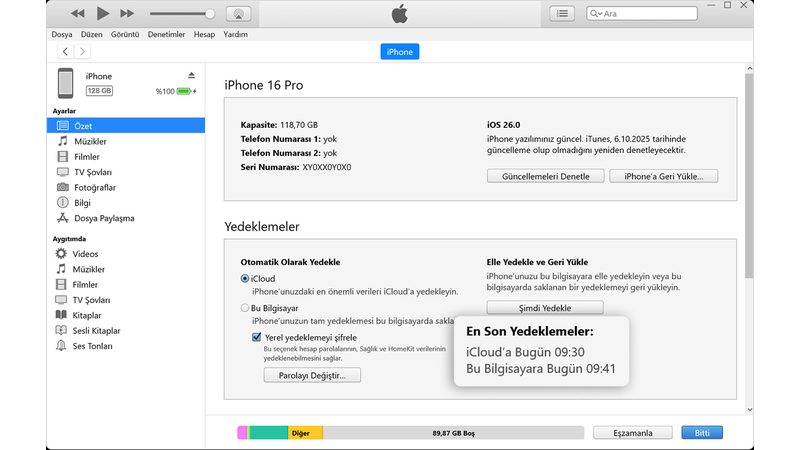The height and width of the screenshot is (450, 800).
Task: Open the AirPlay output icon
Action: point(238,14)
